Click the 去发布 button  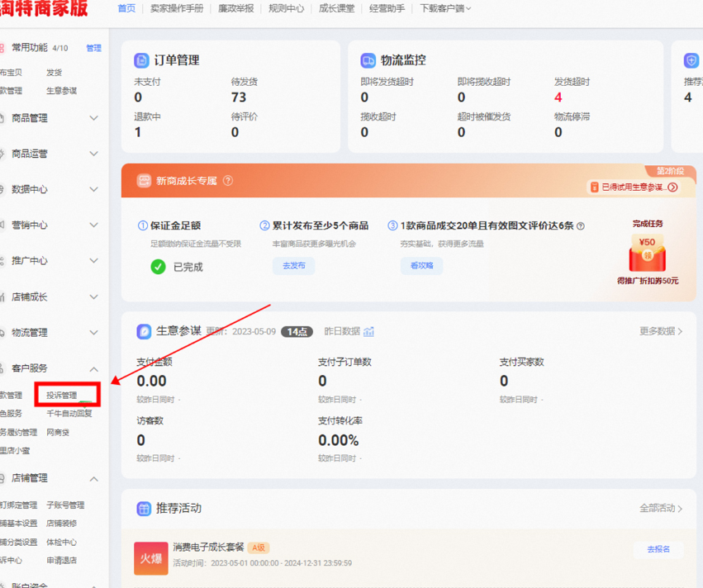coord(293,266)
